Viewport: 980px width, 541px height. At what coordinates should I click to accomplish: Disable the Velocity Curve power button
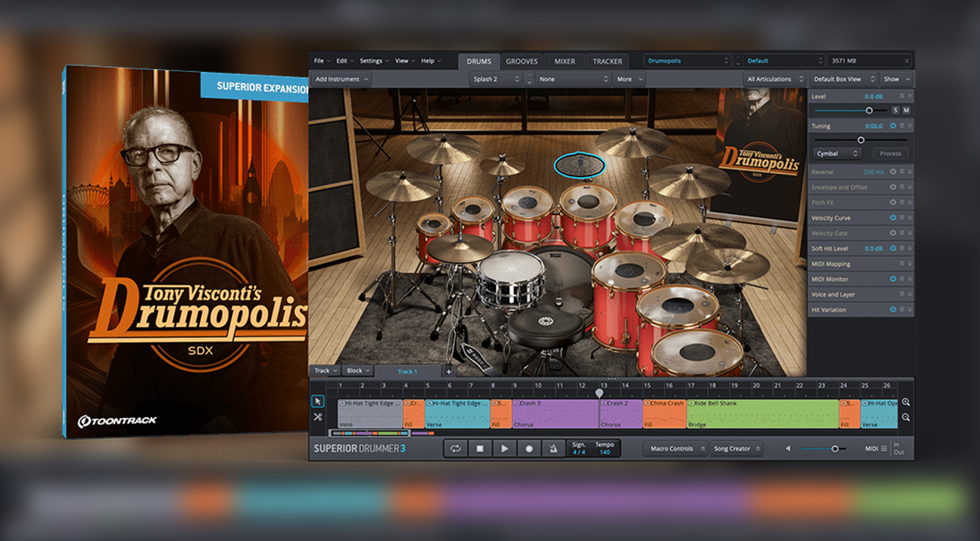pos(893,218)
